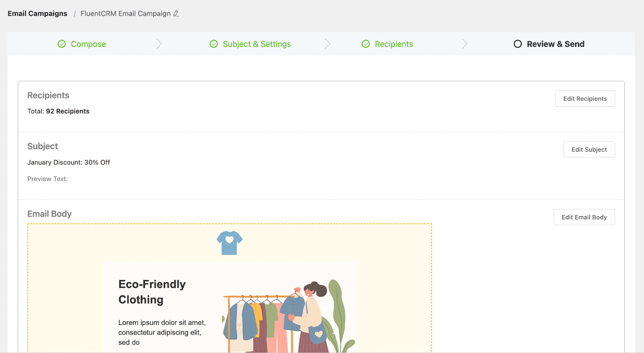Viewport: 644px width, 353px height.
Task: Click 'Eco-Friendly Clothing' heading in email
Action: pos(152,292)
